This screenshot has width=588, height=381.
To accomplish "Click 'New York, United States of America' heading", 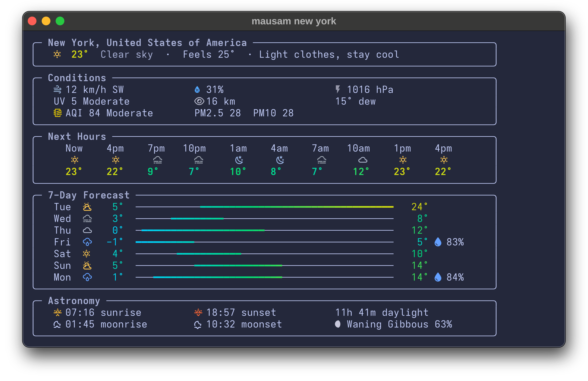I will [x=147, y=43].
